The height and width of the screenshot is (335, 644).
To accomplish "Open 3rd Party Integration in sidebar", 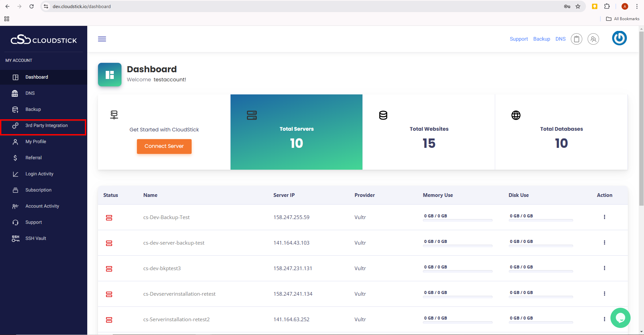I will 46,126.
